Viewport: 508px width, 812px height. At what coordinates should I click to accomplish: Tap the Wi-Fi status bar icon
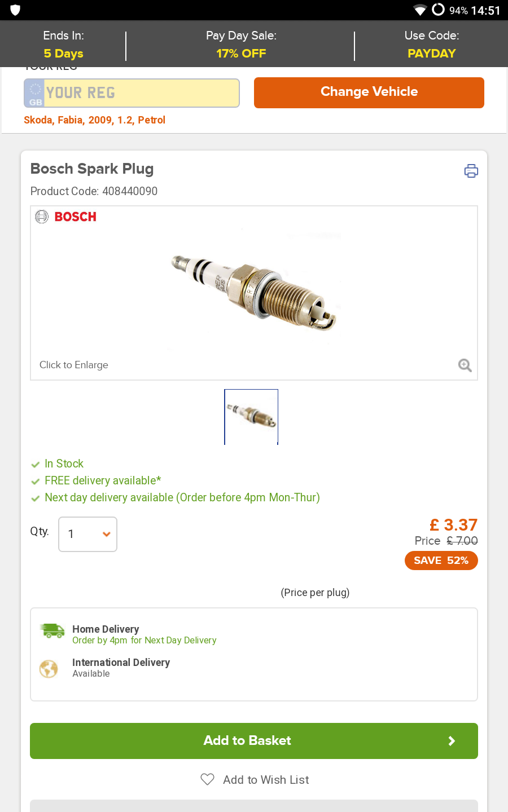(420, 10)
